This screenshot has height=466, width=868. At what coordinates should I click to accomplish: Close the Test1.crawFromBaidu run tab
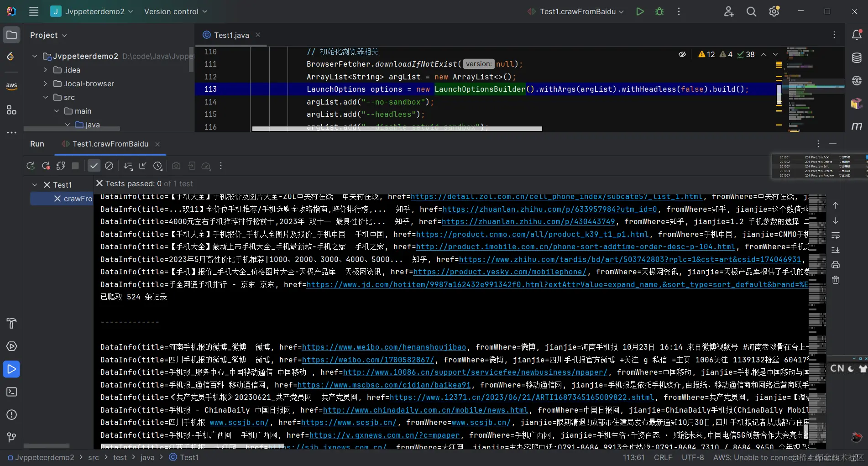pos(157,144)
